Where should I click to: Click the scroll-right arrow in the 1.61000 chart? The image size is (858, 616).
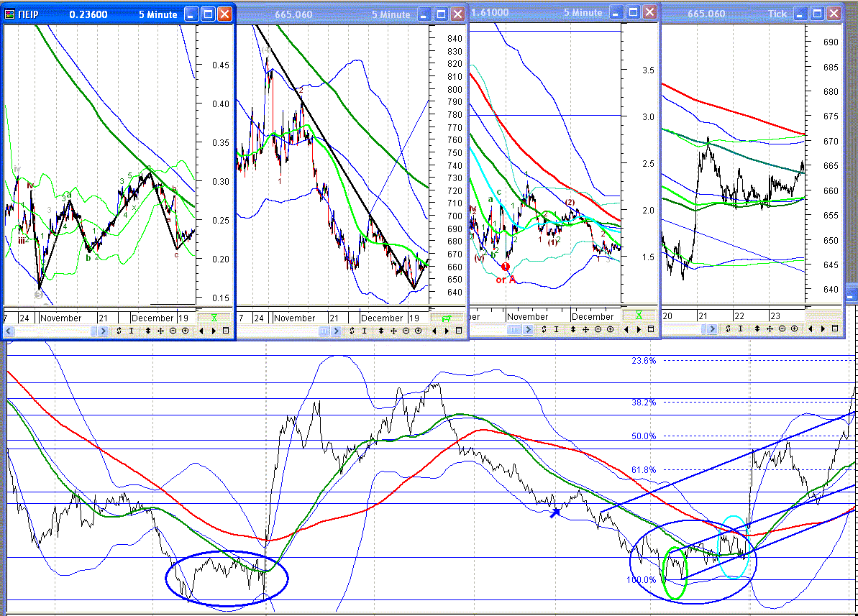click(528, 329)
